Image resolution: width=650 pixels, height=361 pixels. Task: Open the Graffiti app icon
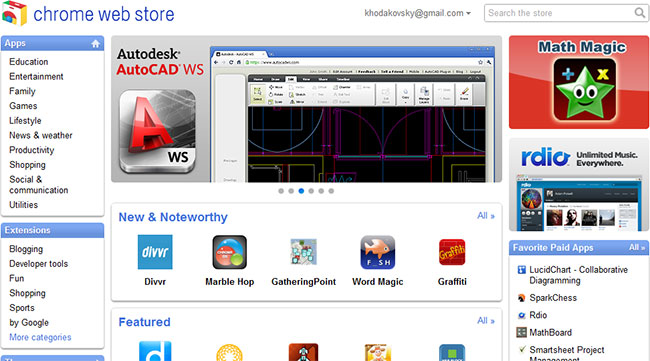[x=452, y=252]
